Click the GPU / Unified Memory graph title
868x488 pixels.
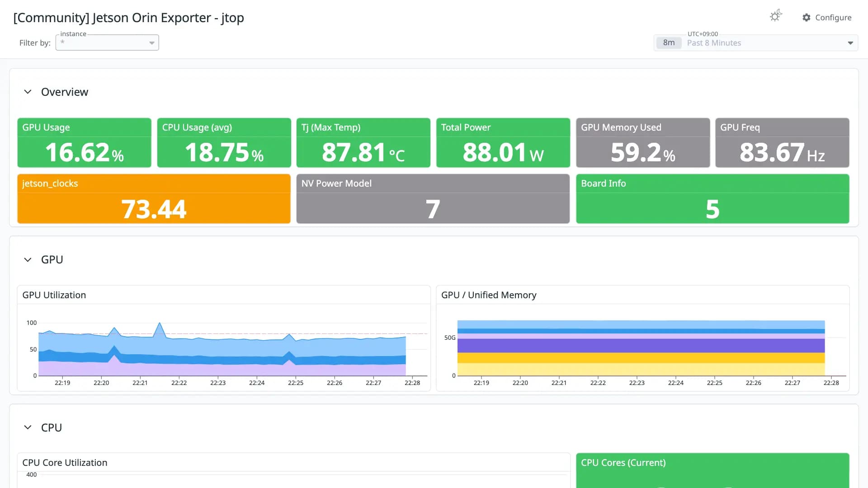tap(489, 295)
